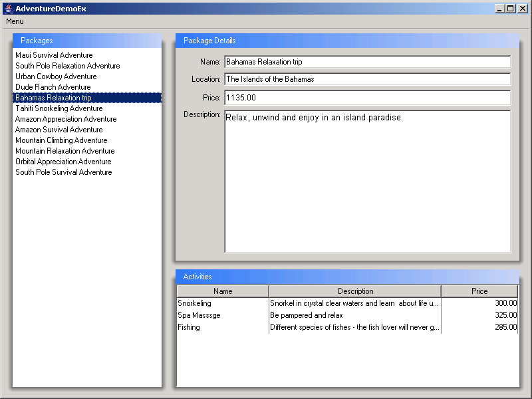Select Tahiti Snorkeling Adventure package

point(87,108)
